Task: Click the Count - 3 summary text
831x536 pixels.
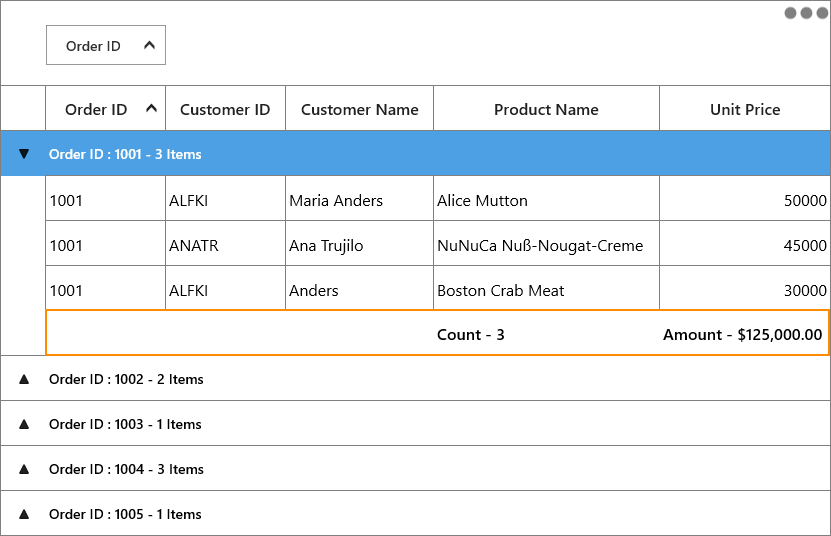Action: 471,335
